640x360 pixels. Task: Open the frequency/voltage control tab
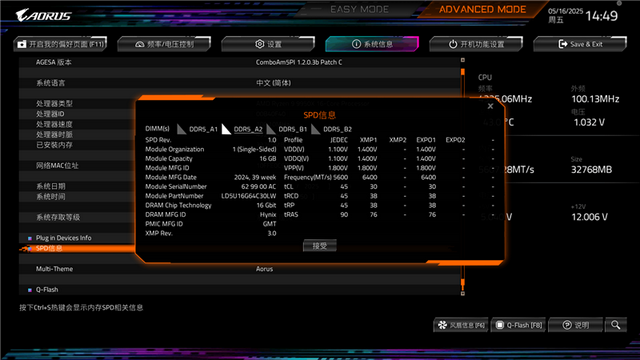pyautogui.click(x=164, y=44)
